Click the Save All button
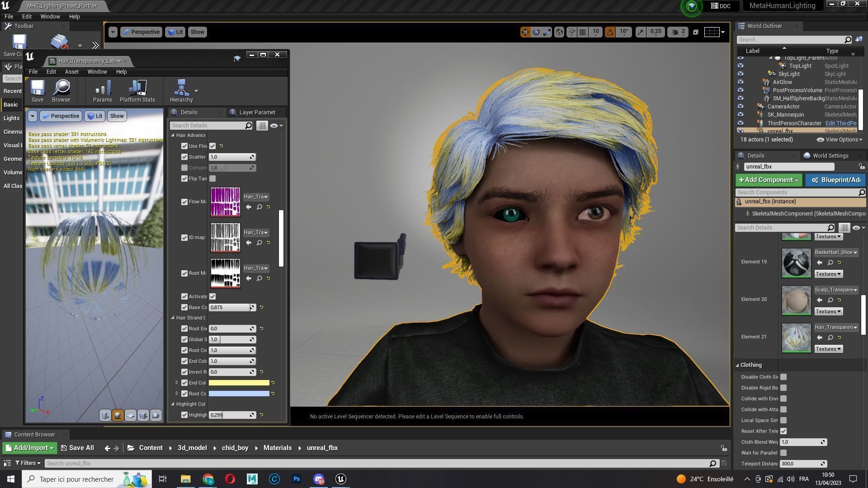The height and width of the screenshot is (488, 868). 77,448
